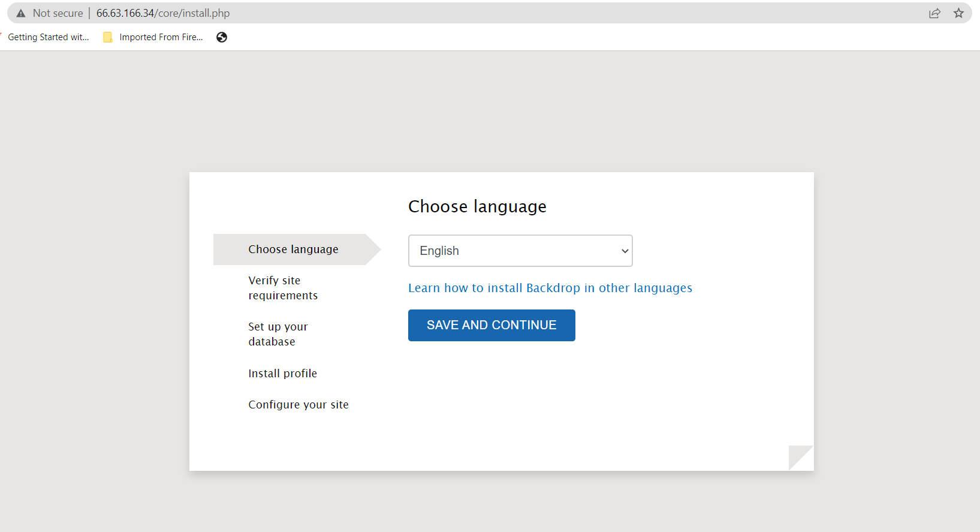The width and height of the screenshot is (980, 532).
Task: Bookmark this page with the star icon
Action: (958, 13)
